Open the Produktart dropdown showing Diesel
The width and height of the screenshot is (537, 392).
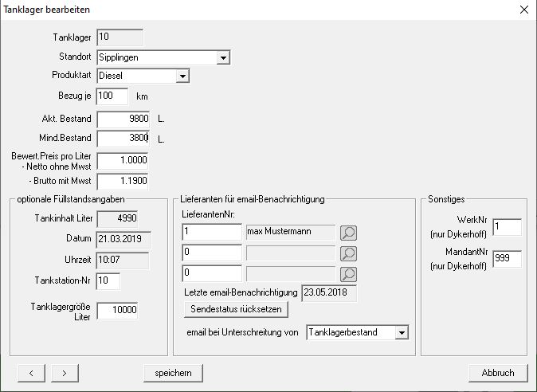182,76
